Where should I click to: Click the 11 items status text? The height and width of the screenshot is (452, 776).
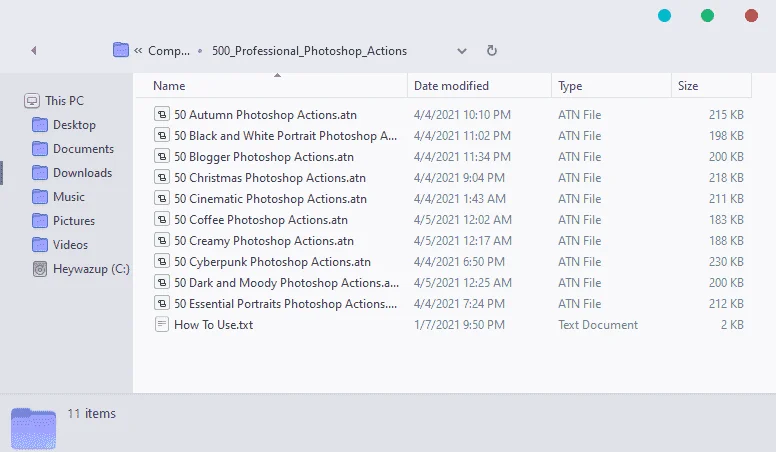click(92, 413)
